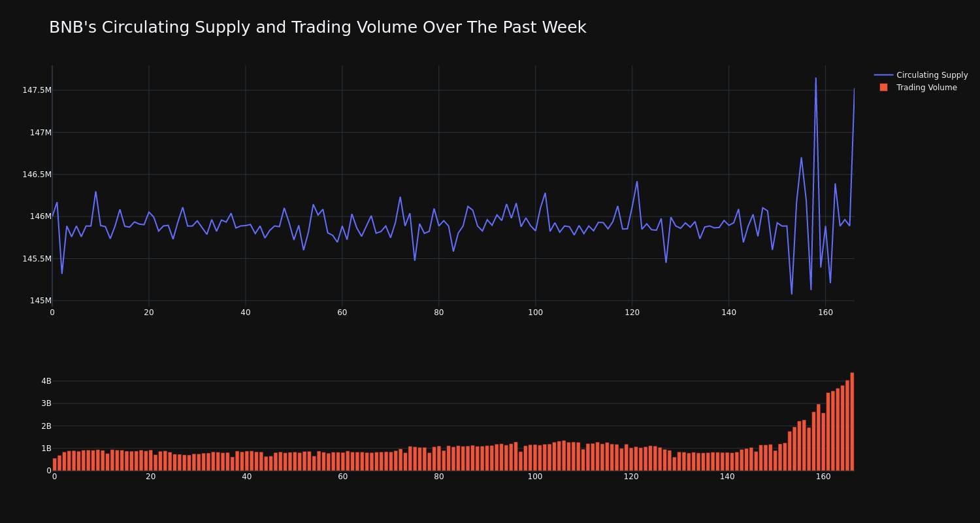Click the 145.5M y-axis label
This screenshot has width=980, height=523.
pos(37,259)
